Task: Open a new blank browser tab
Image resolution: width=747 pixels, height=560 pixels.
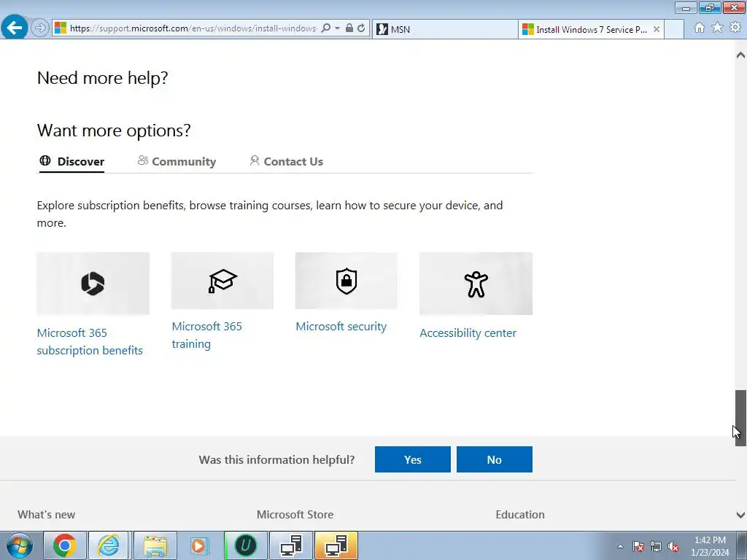Action: tap(674, 29)
